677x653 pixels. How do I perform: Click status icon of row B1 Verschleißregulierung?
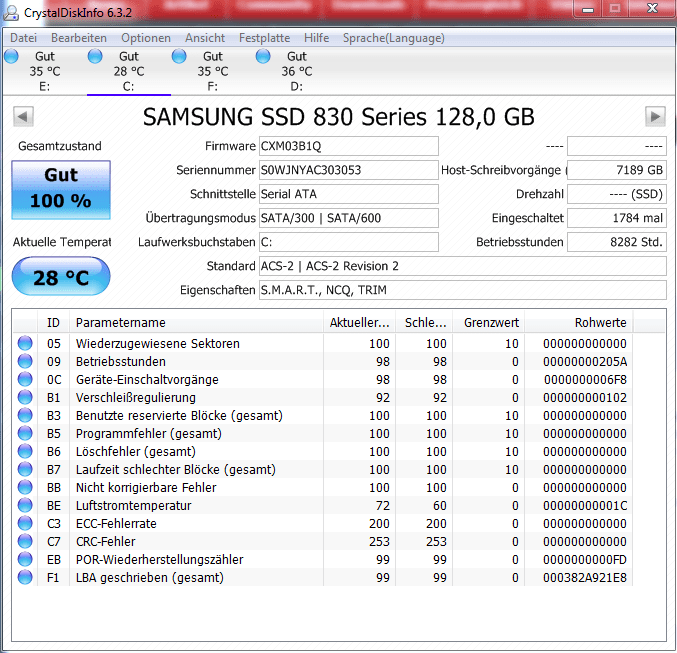(25, 397)
